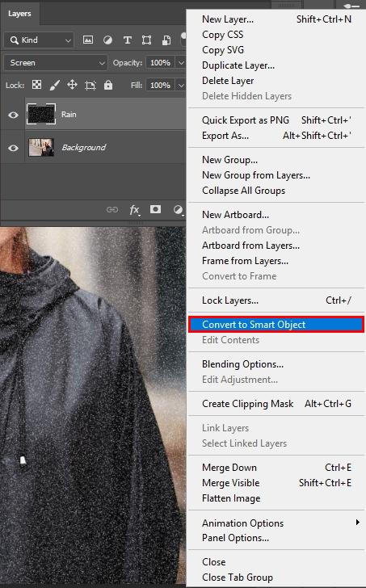
Task: Choose Create Clipping Mask
Action: (247, 404)
